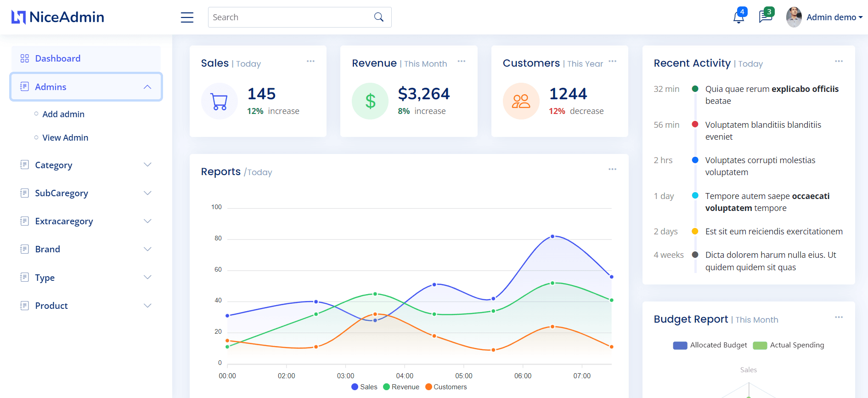Screen dimensions: 868x398
Task: Click the Brand menu icon
Action: 25,249
